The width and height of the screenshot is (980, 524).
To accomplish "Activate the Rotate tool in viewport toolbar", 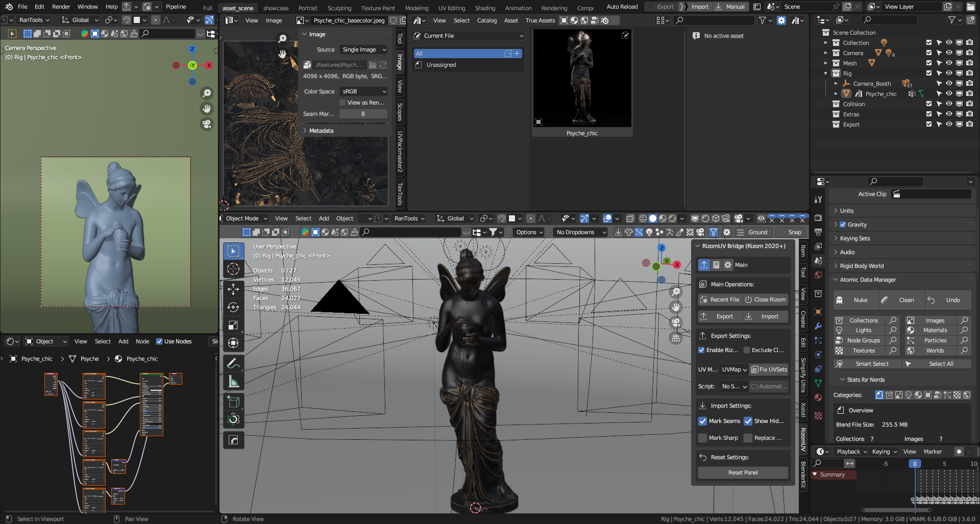I will (233, 307).
